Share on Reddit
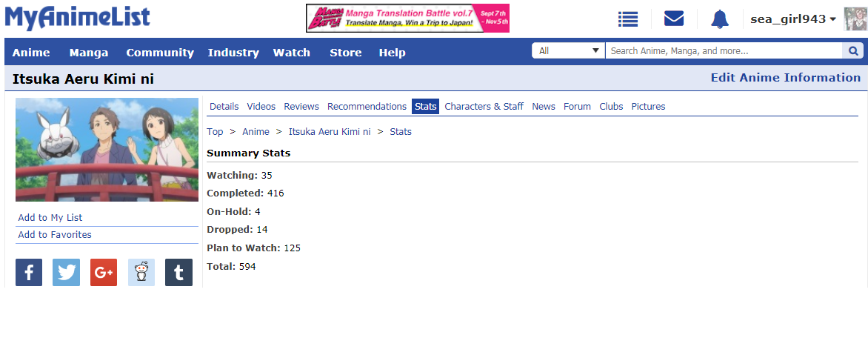868x338 pixels. pos(141,272)
